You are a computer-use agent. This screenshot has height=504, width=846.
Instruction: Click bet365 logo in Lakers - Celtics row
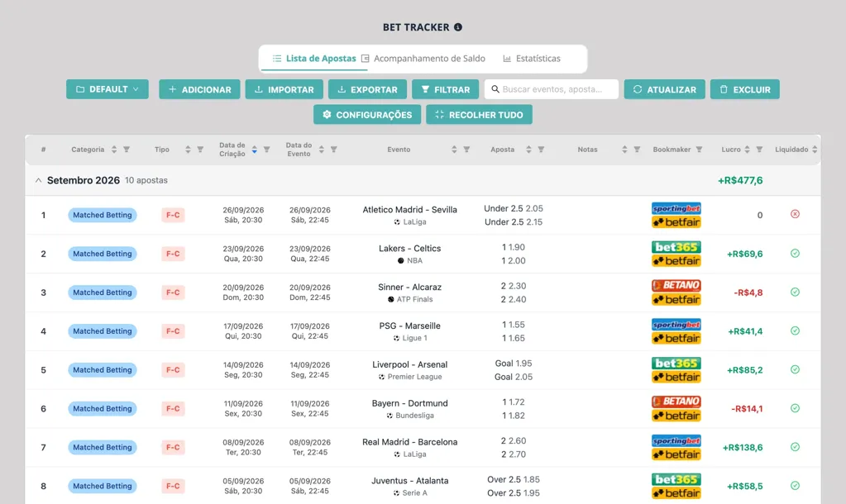click(x=676, y=247)
